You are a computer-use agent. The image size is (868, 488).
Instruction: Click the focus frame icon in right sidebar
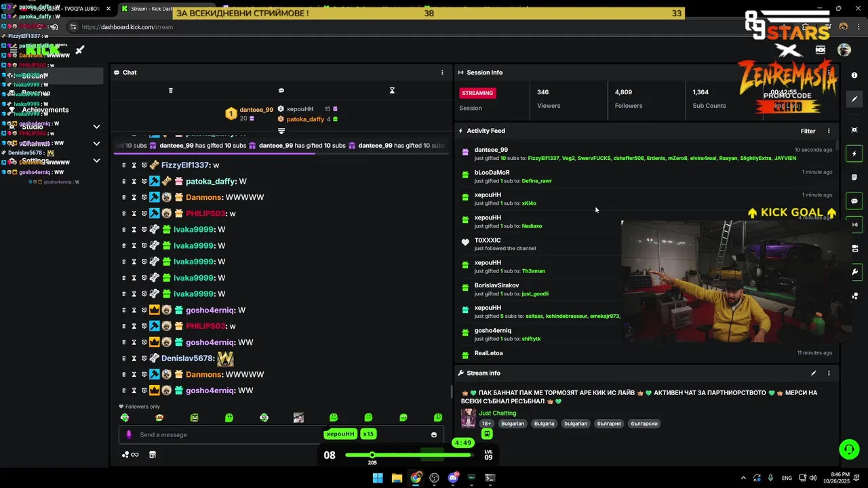(854, 129)
